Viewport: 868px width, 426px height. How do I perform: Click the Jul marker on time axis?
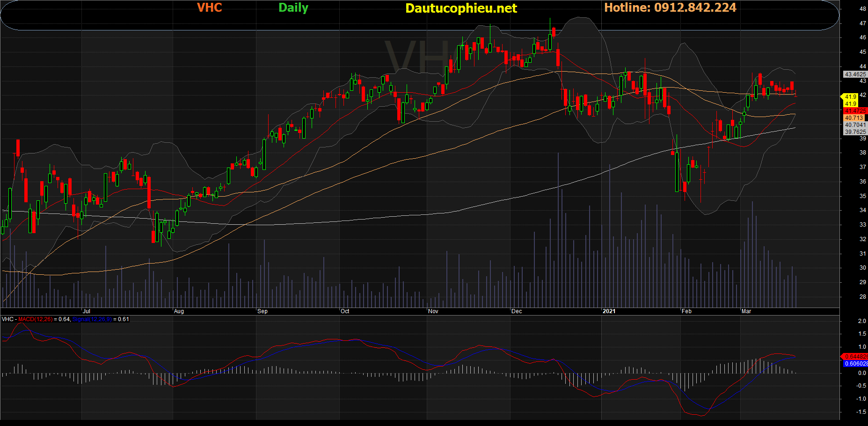point(87,311)
